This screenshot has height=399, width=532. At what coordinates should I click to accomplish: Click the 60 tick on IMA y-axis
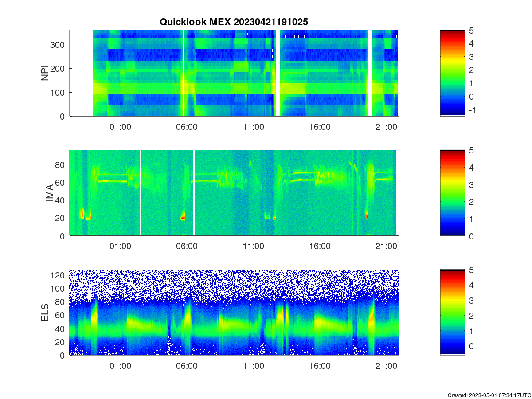[x=60, y=182]
